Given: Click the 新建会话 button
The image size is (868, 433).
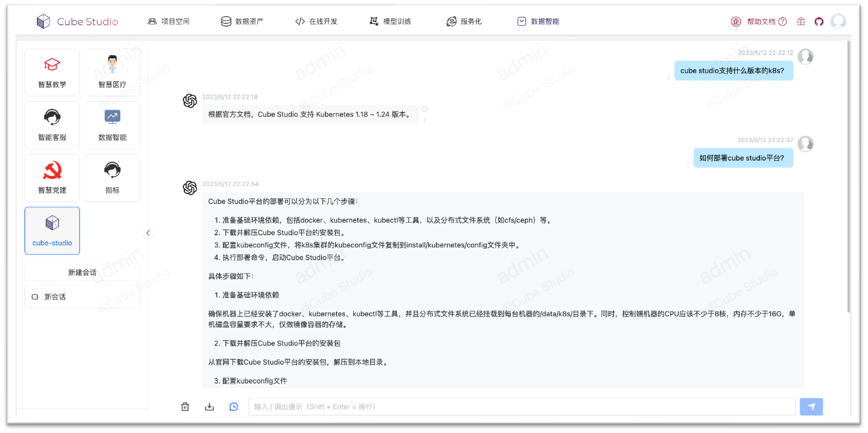Looking at the screenshot, I should (82, 272).
